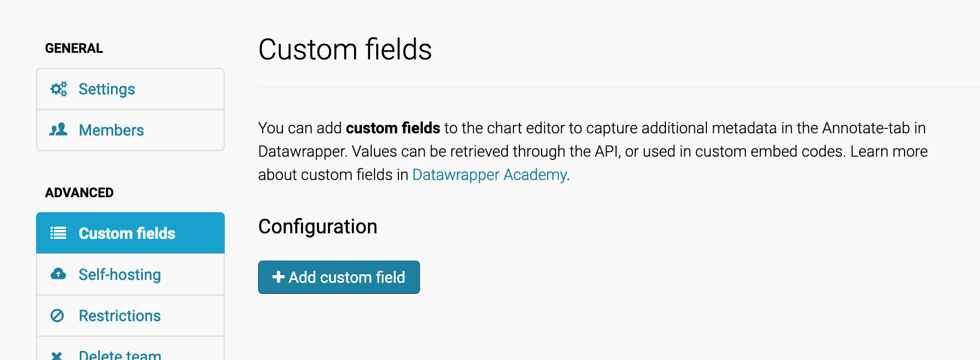This screenshot has height=360, width=980.
Task: Click the X icon beside Delete team
Action: (57, 356)
